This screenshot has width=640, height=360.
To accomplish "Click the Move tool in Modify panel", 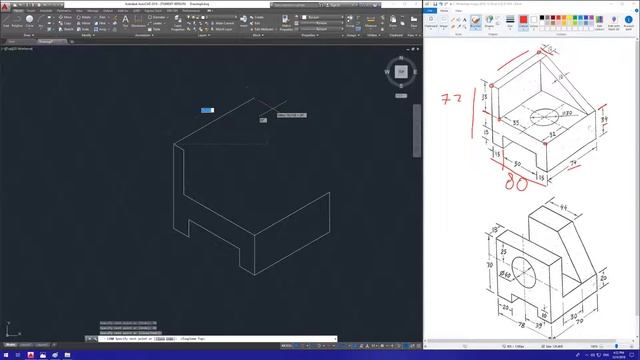I will (x=65, y=17).
